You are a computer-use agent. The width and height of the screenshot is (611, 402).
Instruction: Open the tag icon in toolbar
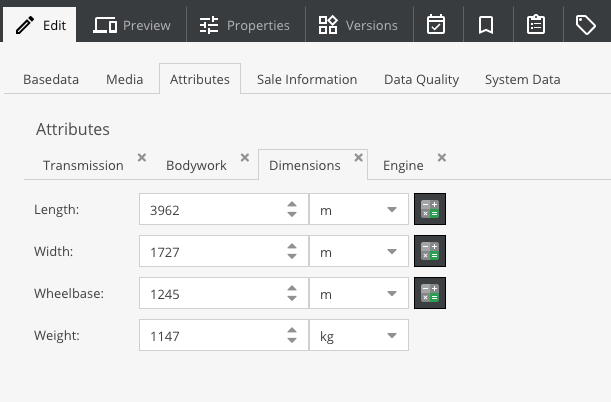coord(586,25)
